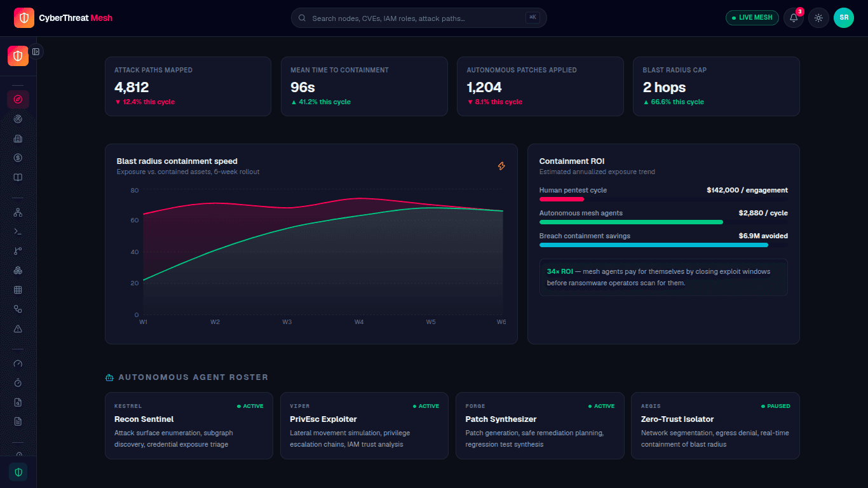
Task: Open the book documentation icon in sidebar
Action: tap(18, 177)
